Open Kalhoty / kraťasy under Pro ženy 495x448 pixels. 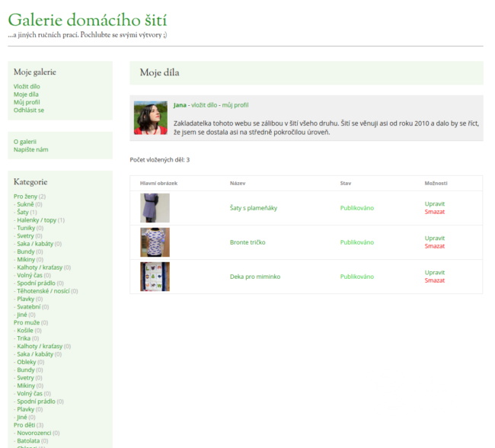click(40, 267)
